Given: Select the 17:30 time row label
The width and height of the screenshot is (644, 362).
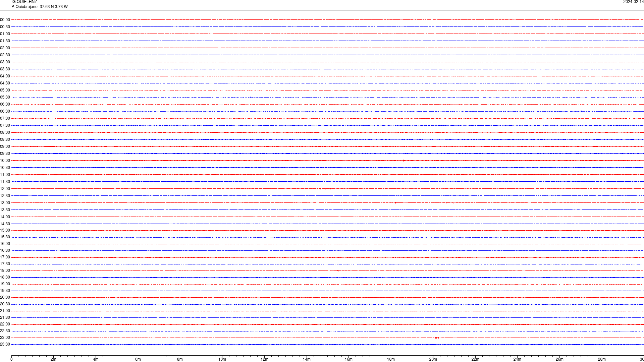Looking at the screenshot, I should (x=5, y=264).
